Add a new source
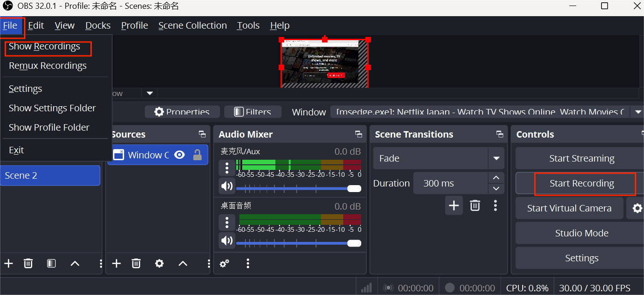The height and width of the screenshot is (295, 644). pyautogui.click(x=116, y=264)
